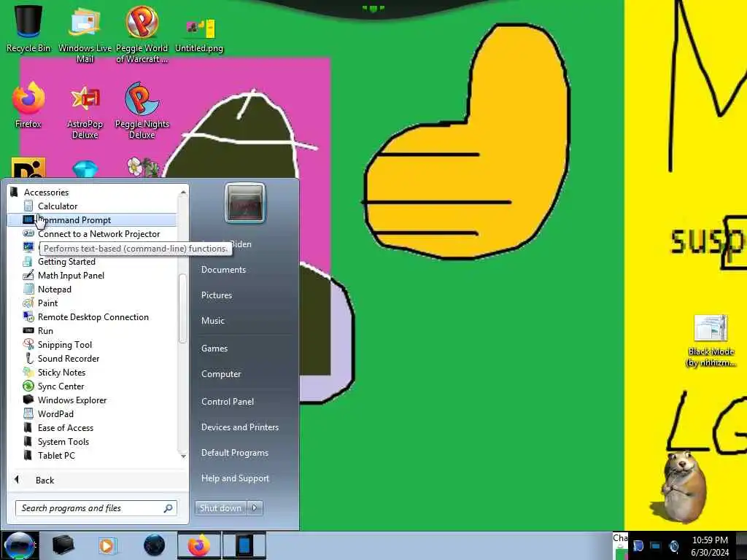Open Games from the Start menu
Image resolution: width=747 pixels, height=560 pixels.
214,348
